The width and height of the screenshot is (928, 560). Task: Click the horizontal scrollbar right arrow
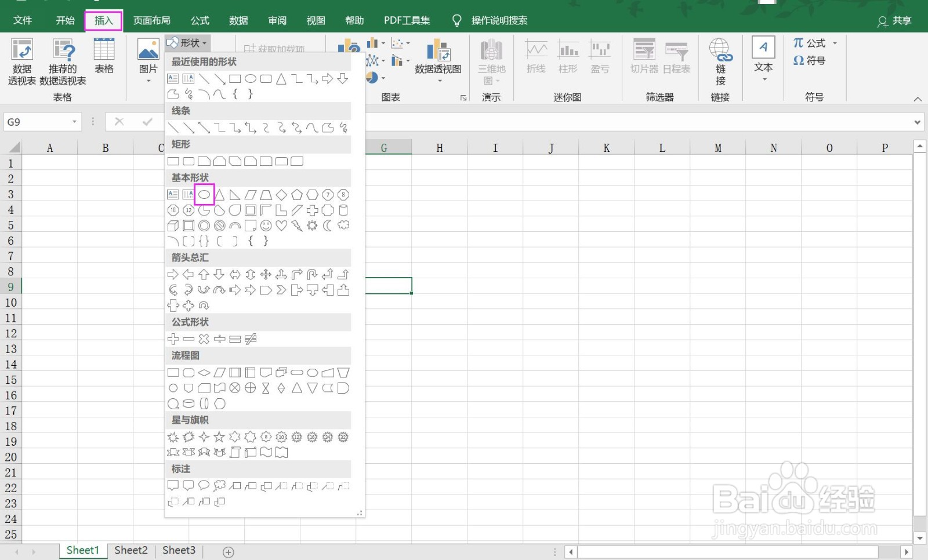(x=907, y=552)
